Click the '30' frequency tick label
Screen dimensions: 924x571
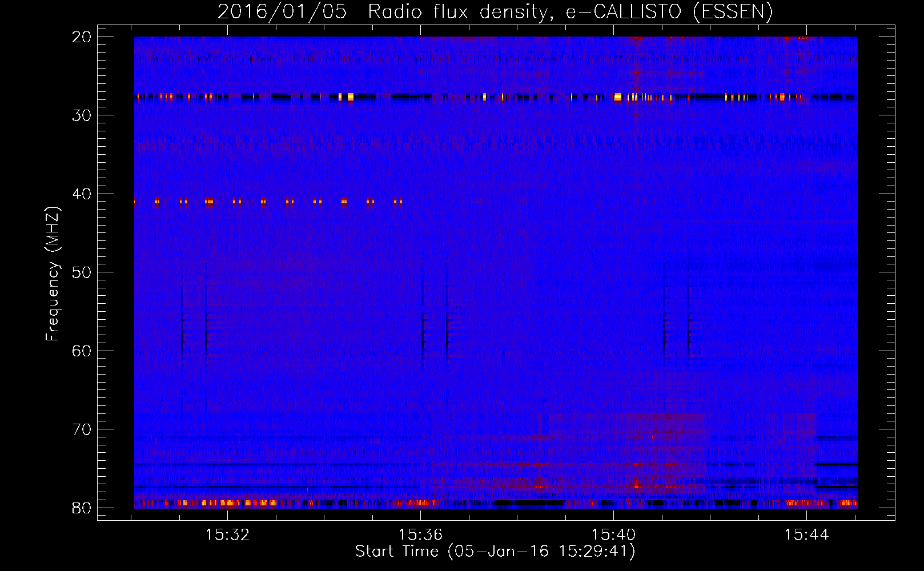82,115
